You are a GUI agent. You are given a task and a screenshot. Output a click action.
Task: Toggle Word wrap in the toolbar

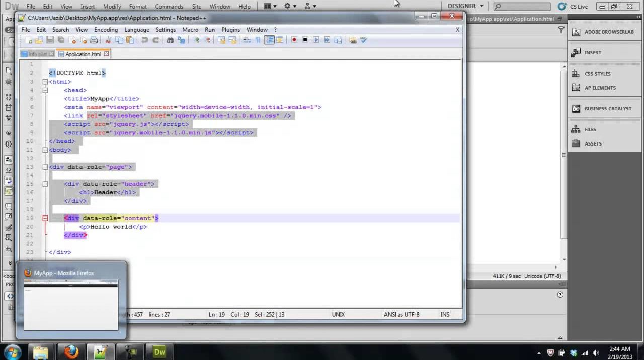click(247, 40)
